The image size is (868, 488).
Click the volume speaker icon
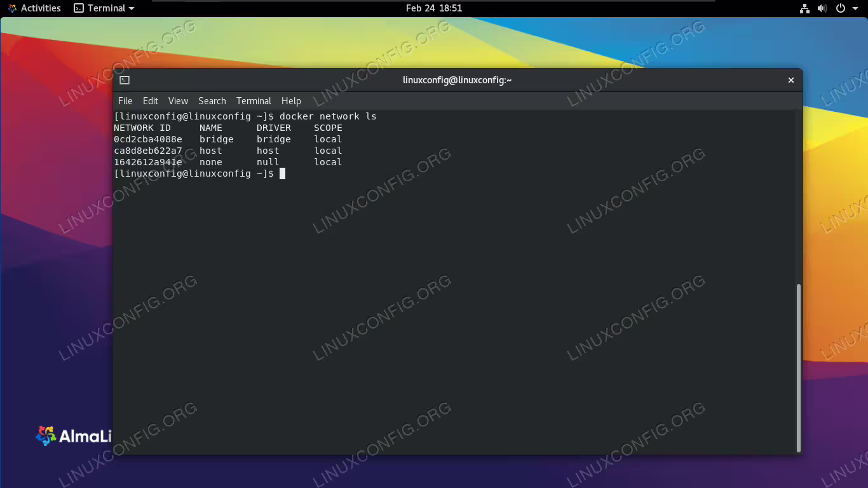coord(822,8)
